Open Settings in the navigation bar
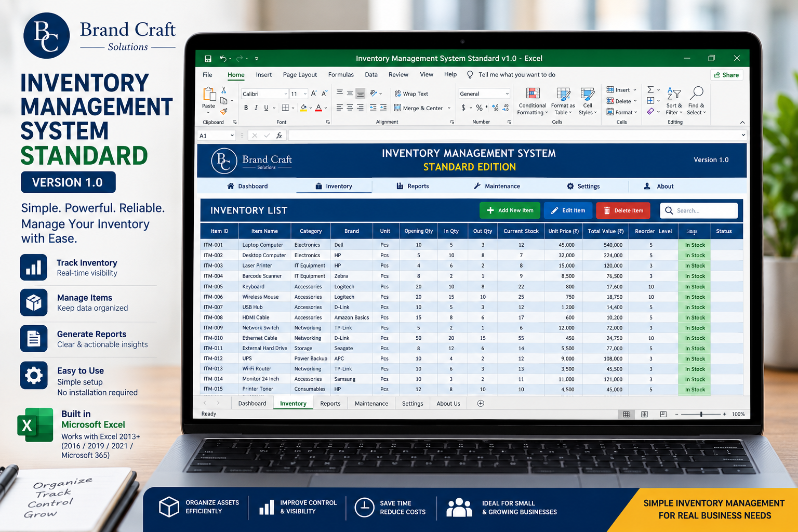 click(583, 186)
